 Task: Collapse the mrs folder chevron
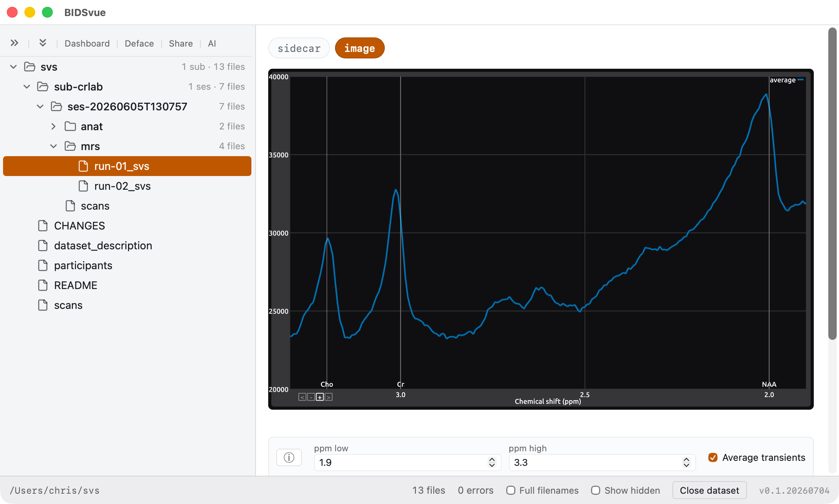pos(53,146)
